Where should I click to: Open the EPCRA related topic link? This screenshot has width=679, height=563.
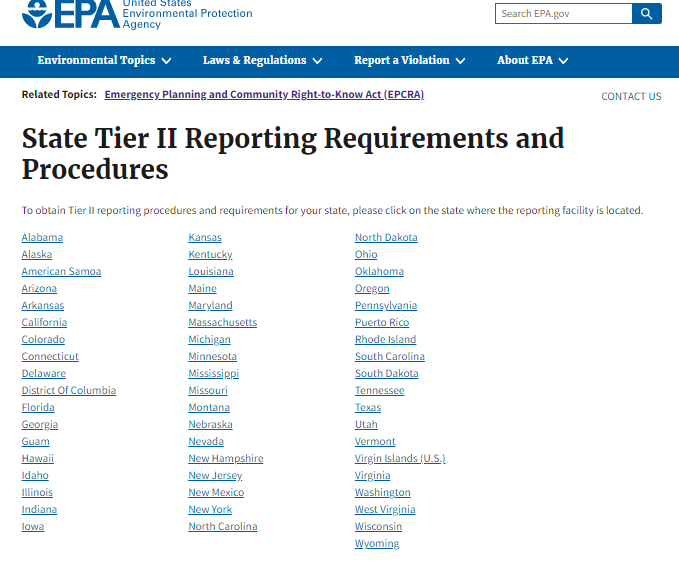(x=264, y=94)
